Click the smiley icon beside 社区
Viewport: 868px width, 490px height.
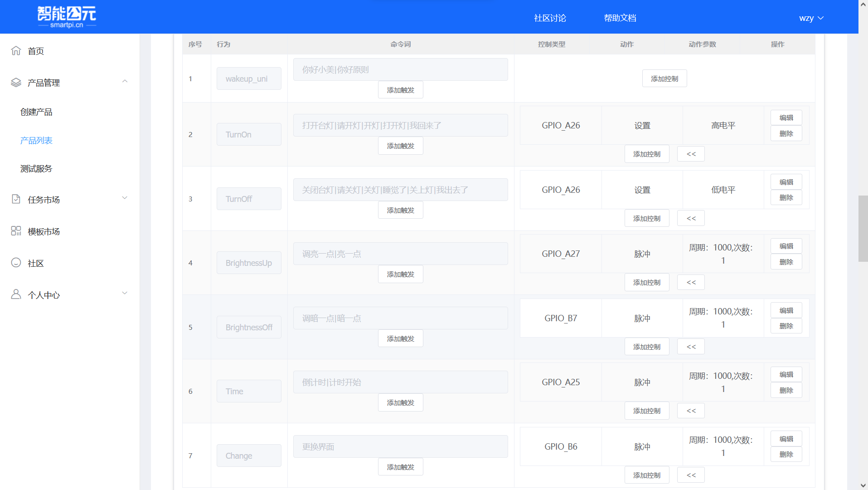(x=16, y=263)
